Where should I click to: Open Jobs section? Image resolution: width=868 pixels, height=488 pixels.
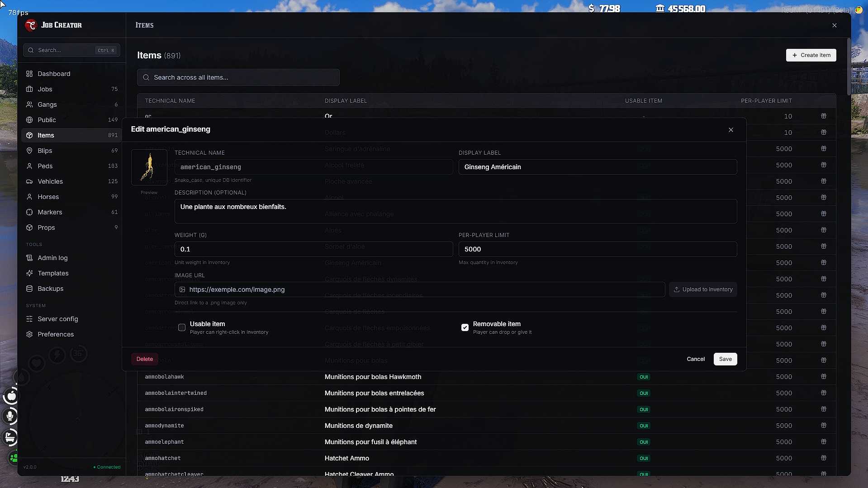tap(71, 89)
